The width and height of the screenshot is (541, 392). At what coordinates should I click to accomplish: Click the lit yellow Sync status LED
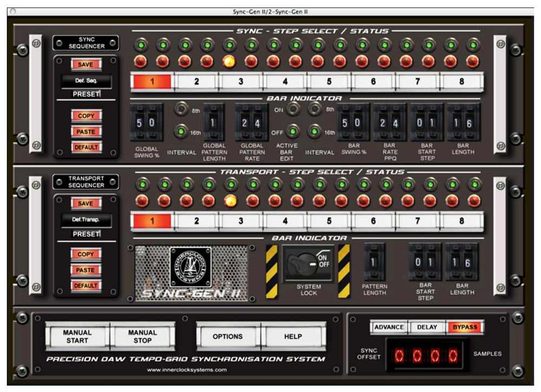point(229,61)
